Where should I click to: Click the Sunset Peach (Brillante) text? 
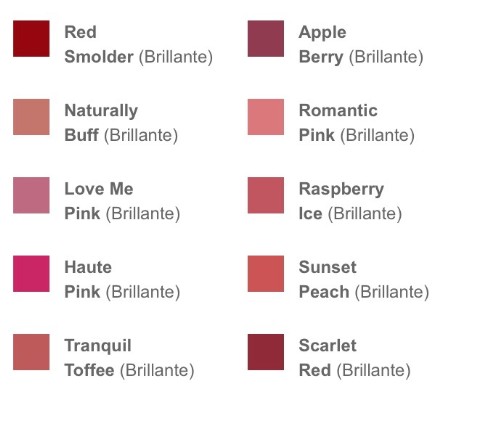coord(364,280)
